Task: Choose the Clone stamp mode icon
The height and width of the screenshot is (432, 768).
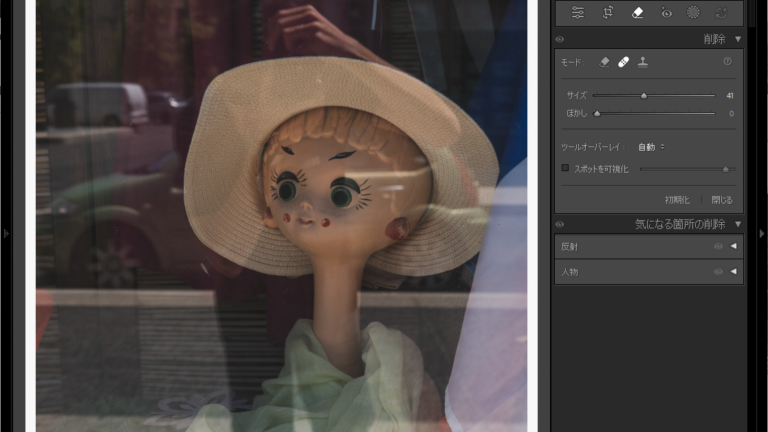Action: click(643, 62)
